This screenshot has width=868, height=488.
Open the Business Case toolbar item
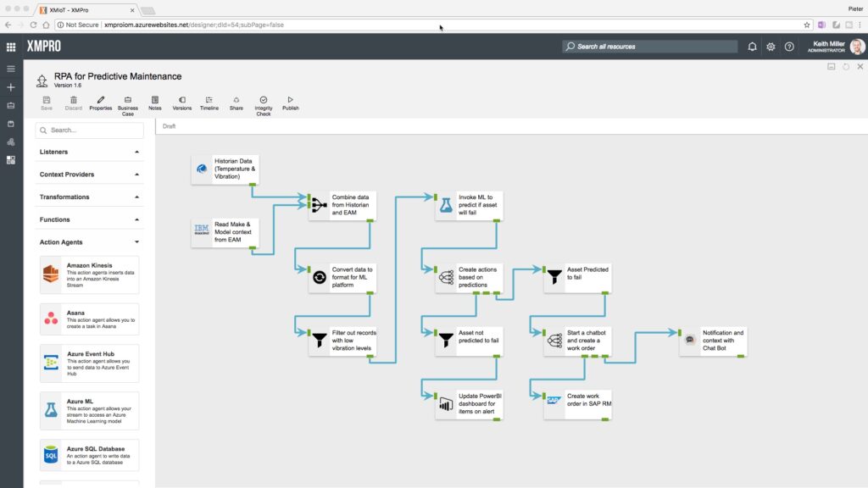[x=127, y=104]
